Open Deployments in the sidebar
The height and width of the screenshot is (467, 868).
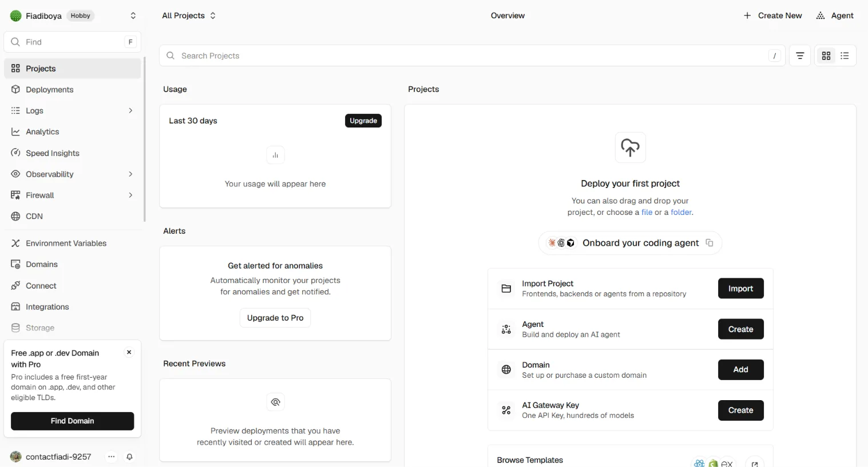[72, 90]
